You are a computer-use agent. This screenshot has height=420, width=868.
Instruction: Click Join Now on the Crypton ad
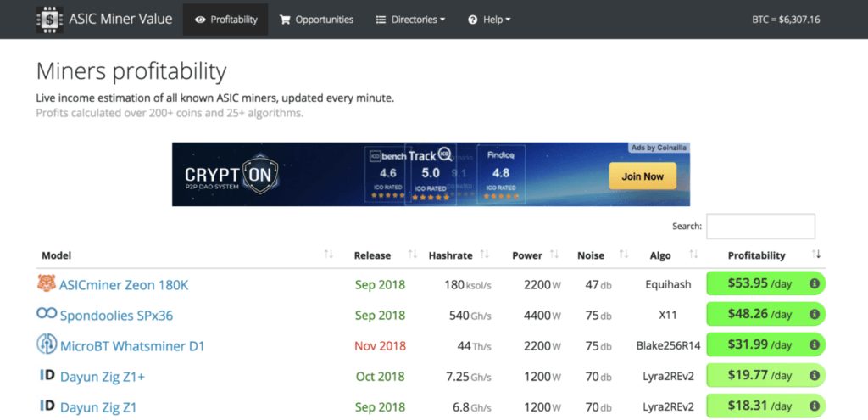pyautogui.click(x=643, y=176)
